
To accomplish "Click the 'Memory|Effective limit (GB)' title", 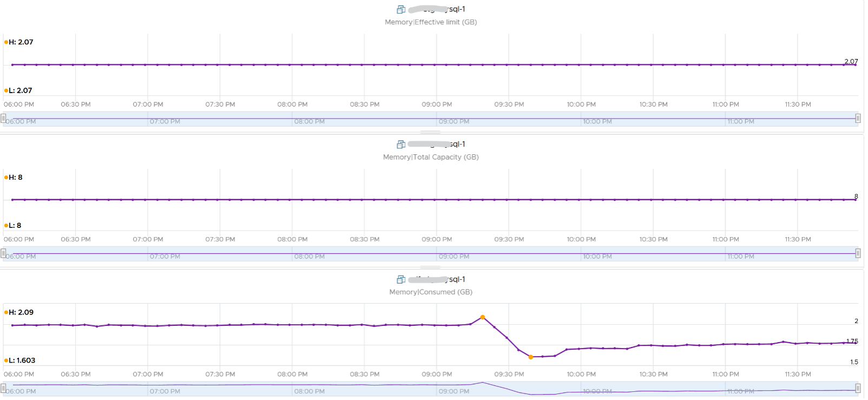I will point(431,22).
